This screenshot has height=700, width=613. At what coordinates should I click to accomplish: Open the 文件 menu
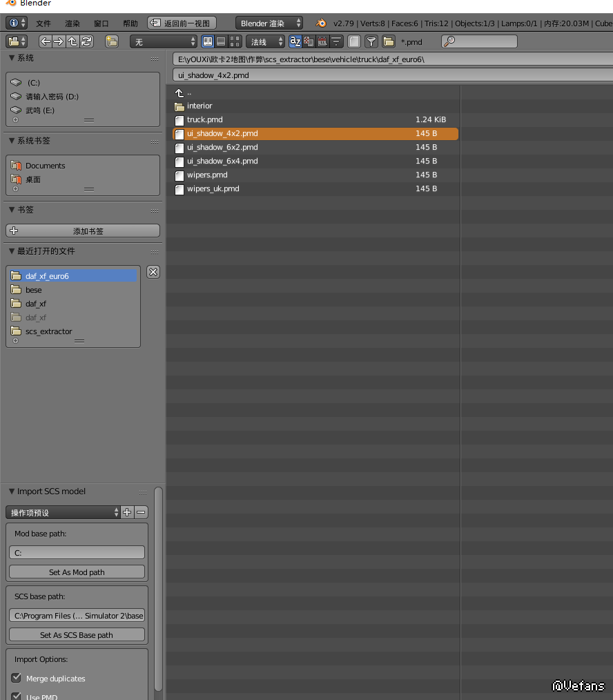(x=43, y=23)
